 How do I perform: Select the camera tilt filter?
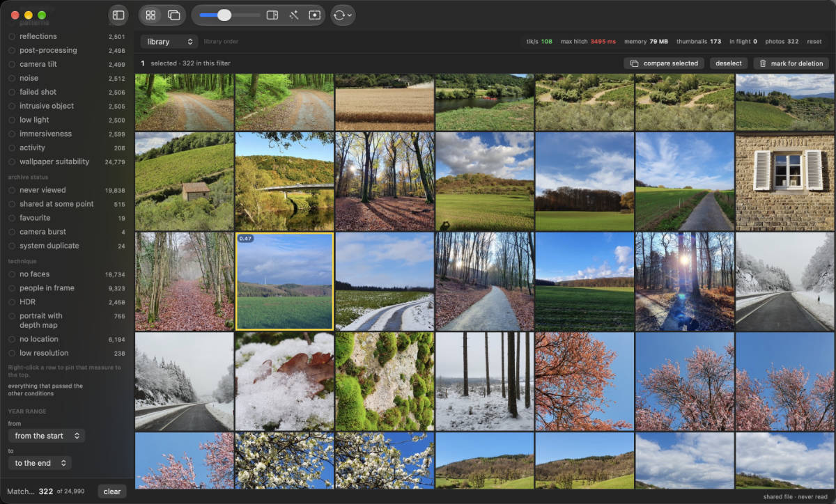(x=66, y=64)
